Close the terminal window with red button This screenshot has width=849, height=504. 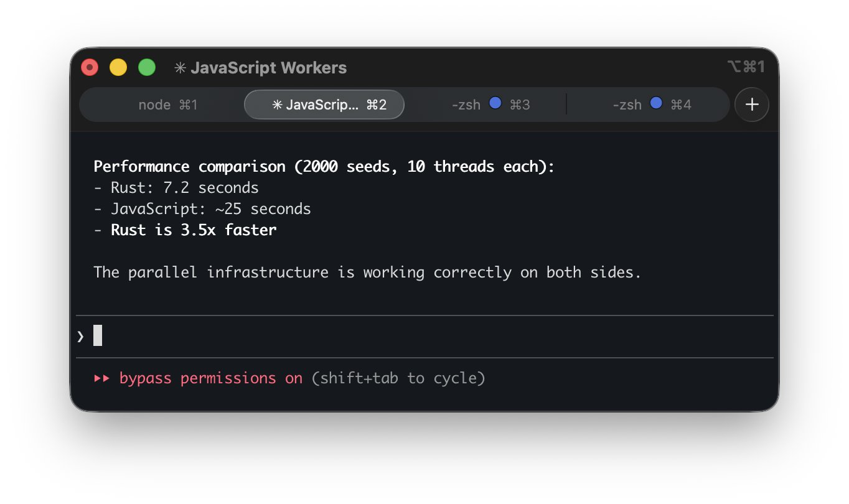90,67
